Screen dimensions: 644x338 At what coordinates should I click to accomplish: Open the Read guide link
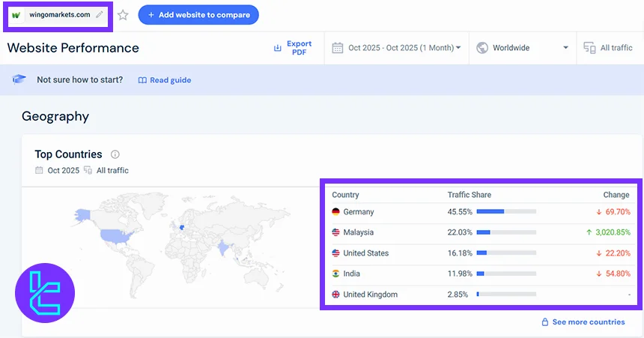tap(165, 80)
